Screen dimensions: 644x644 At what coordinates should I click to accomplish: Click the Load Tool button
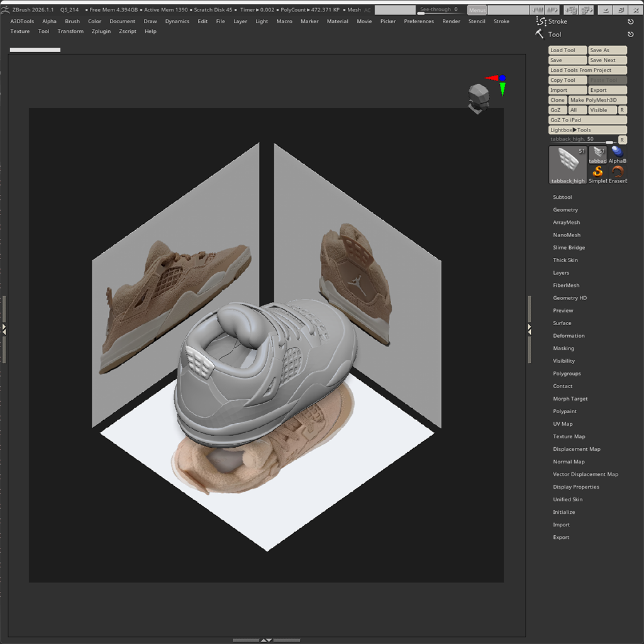pyautogui.click(x=568, y=50)
